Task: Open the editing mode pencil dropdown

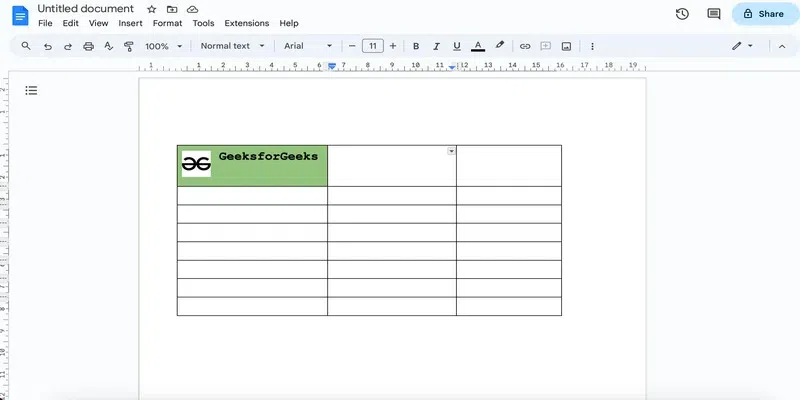Action: click(x=742, y=46)
